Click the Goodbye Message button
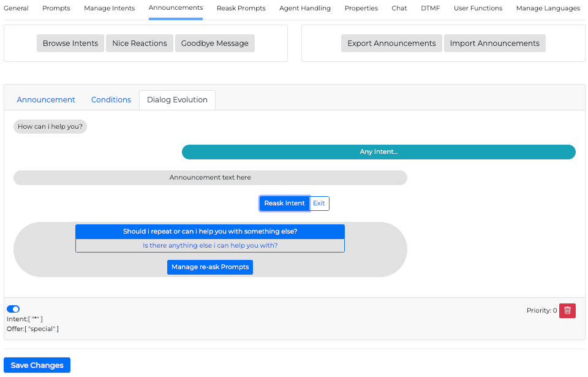588x377 pixels. (x=214, y=44)
